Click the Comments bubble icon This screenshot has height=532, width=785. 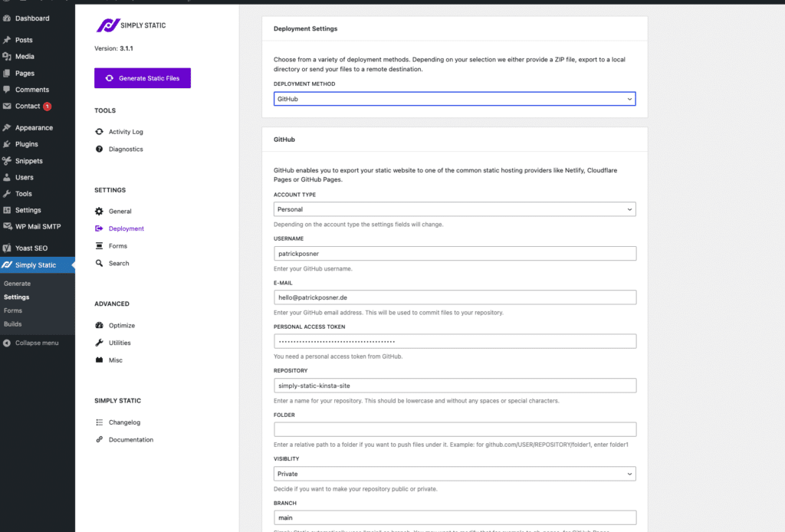tap(6, 90)
